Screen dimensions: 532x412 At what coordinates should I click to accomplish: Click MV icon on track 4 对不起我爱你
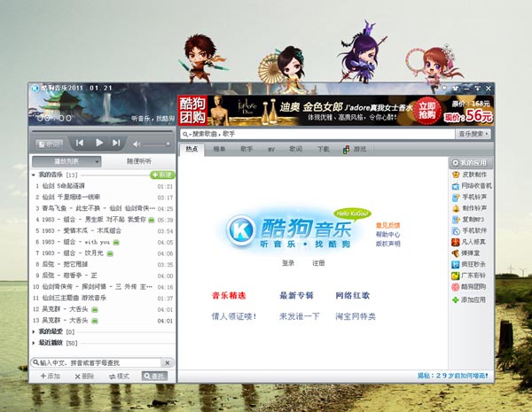tap(152, 220)
